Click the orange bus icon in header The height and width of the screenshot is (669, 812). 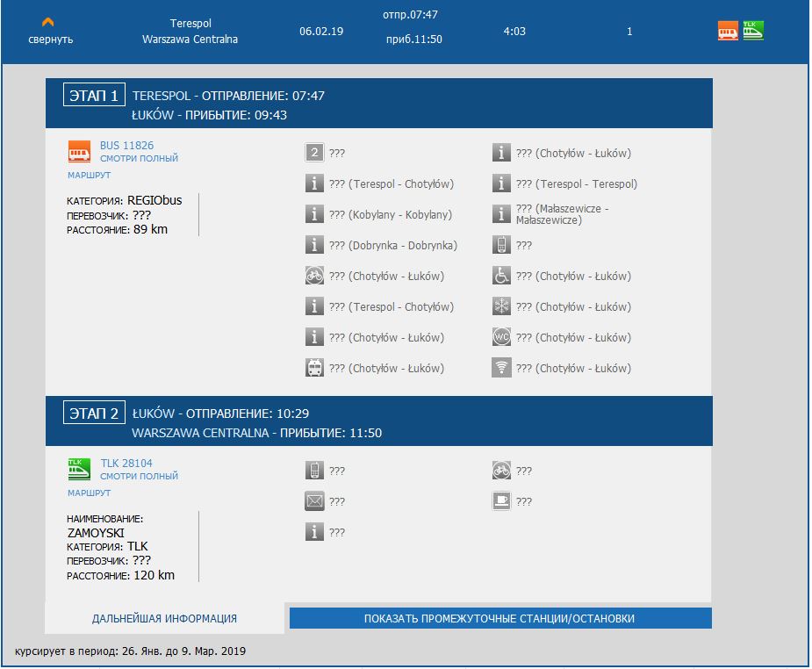tap(728, 31)
